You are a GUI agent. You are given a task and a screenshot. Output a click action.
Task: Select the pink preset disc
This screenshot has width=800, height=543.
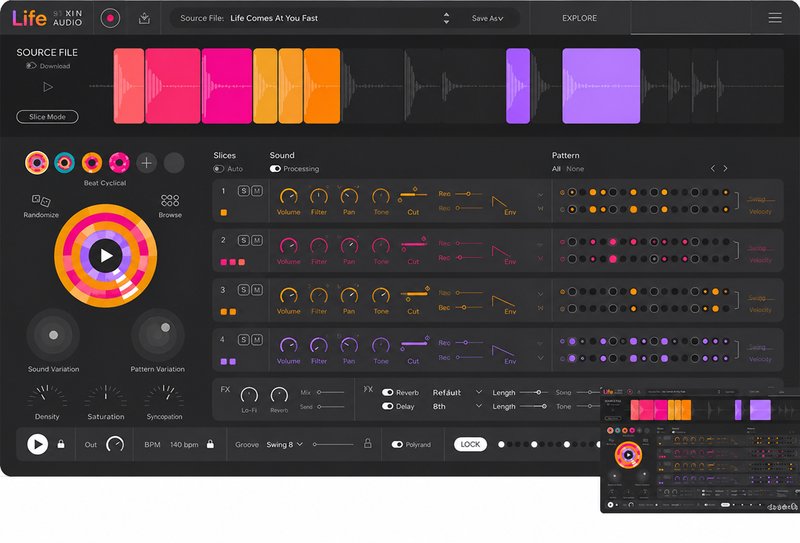pos(119,163)
